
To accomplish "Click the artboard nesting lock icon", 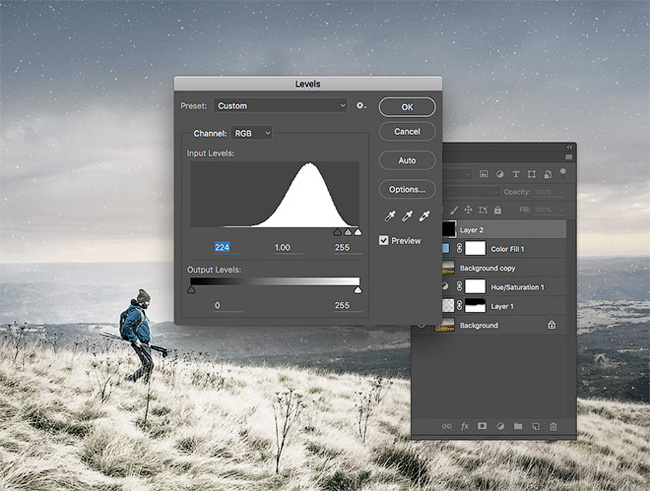I will (483, 210).
